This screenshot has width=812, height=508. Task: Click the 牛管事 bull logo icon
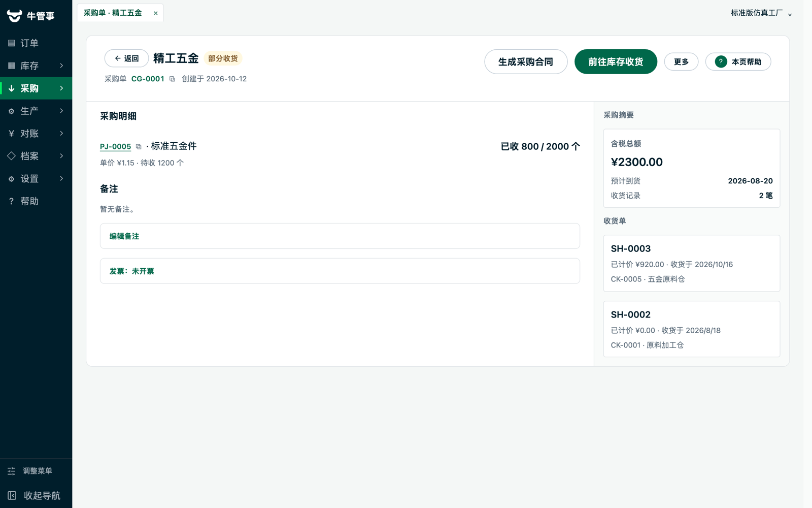point(14,16)
